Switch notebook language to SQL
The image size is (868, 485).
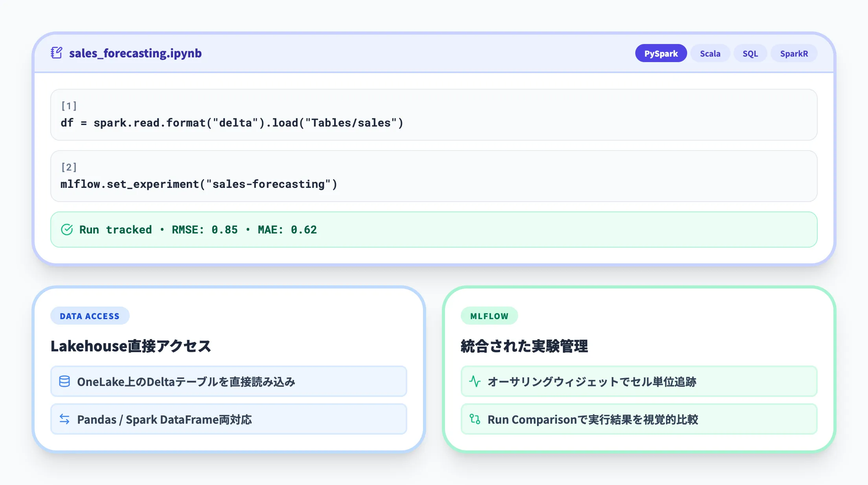[x=750, y=53]
